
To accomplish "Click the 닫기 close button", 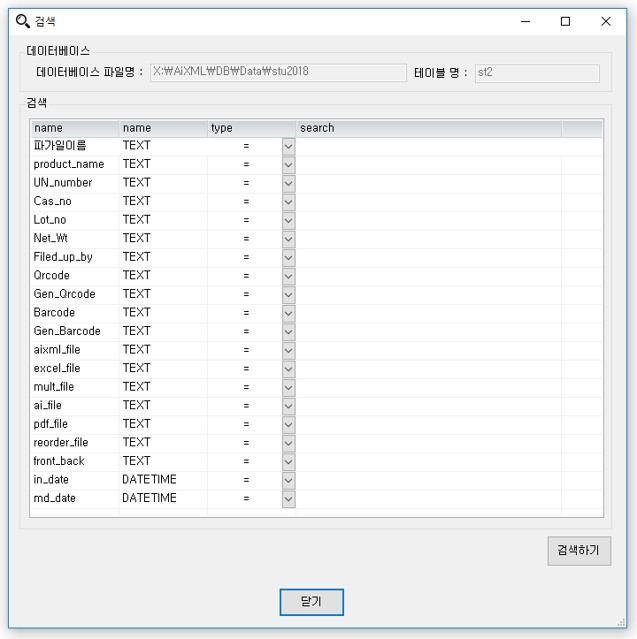I will point(311,602).
